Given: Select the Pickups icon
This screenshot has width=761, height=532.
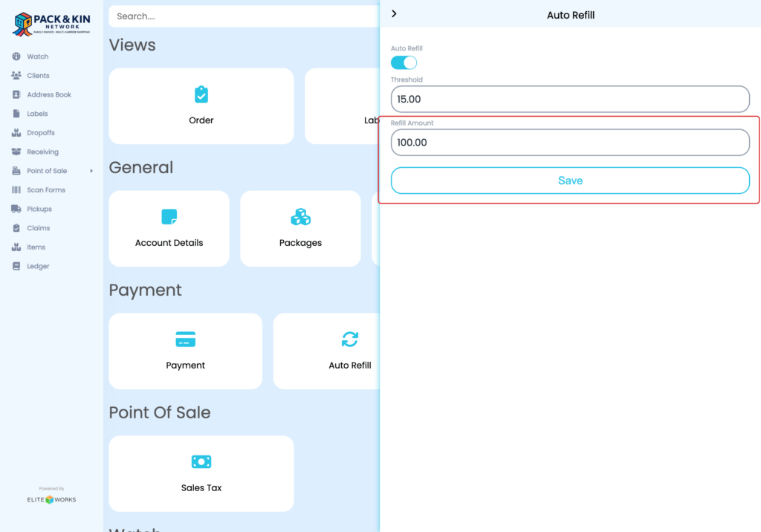Looking at the screenshot, I should click(x=16, y=209).
